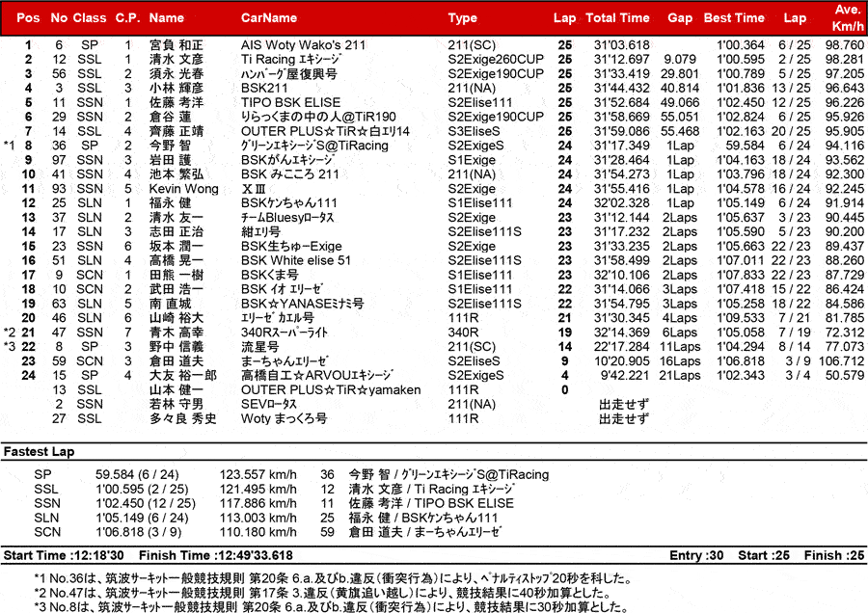The image size is (868, 613).
Task: Click the Best Time column header
Action: (x=734, y=17)
